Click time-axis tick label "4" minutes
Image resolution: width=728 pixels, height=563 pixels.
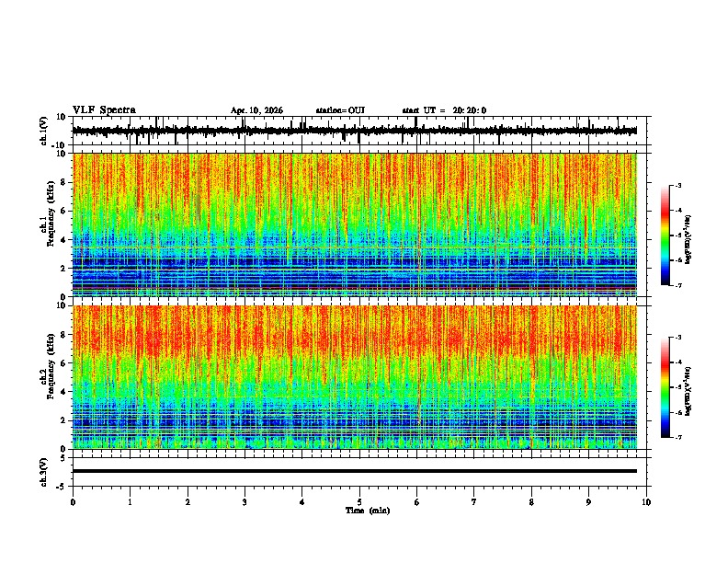pos(302,502)
